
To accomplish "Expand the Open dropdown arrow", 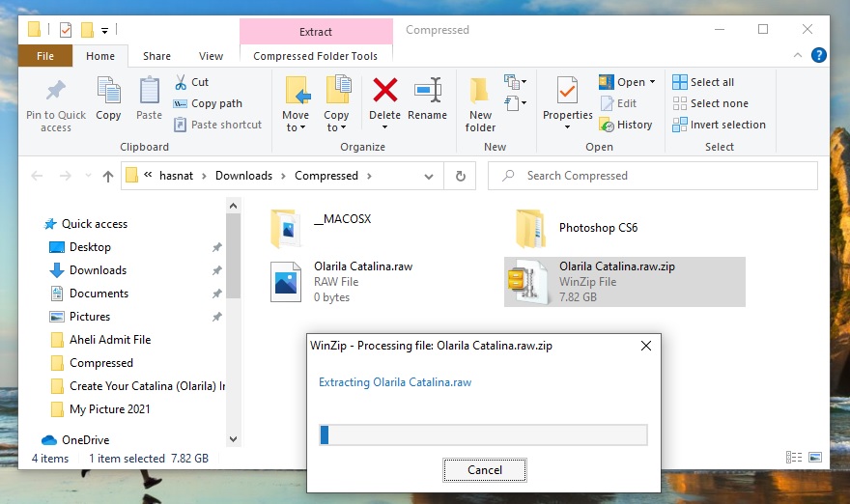I will point(652,82).
